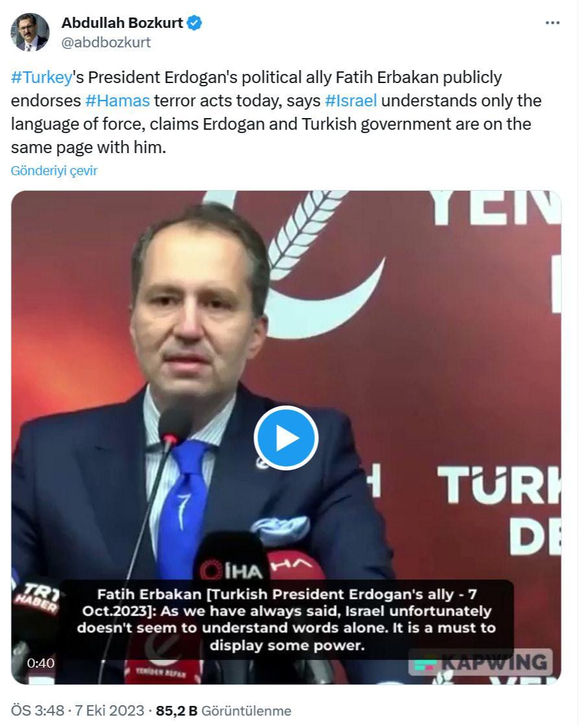The image size is (588, 726).
Task: Open the @abdbozkurt handle link
Action: tap(106, 42)
